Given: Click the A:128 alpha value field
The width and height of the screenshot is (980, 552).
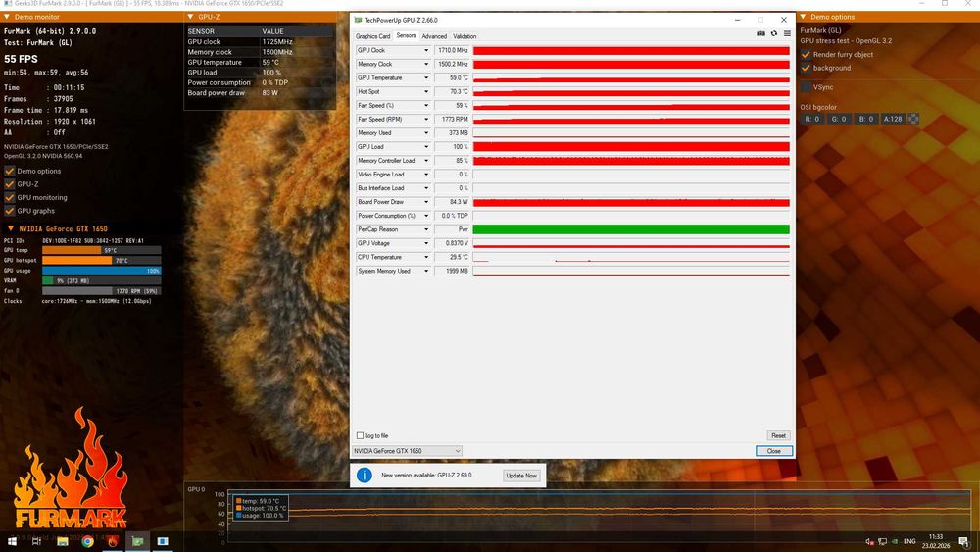Looking at the screenshot, I should click(x=893, y=119).
